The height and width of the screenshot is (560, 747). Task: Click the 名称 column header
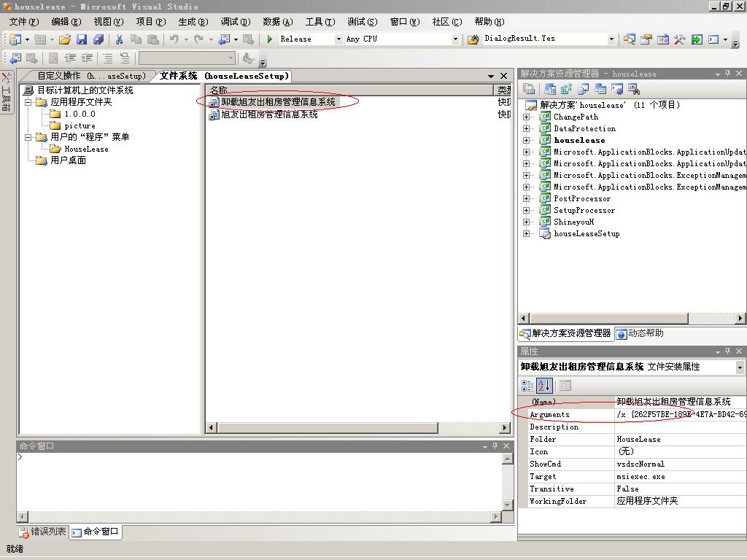click(x=350, y=90)
